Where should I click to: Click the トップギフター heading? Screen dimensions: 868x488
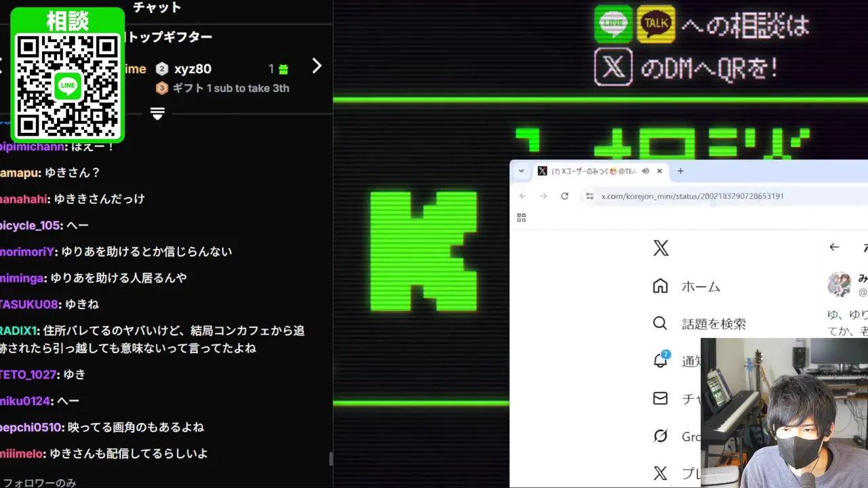coord(169,37)
